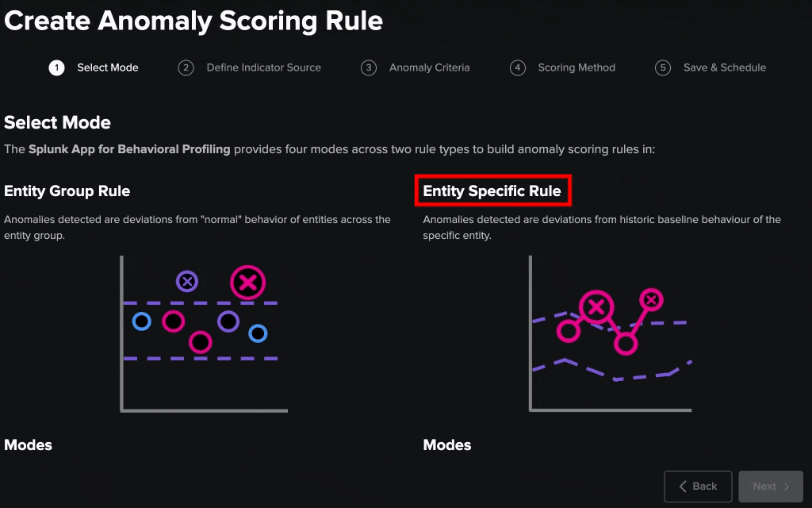Open the Save & Schedule step
Image resolution: width=812 pixels, height=508 pixels.
click(x=725, y=67)
